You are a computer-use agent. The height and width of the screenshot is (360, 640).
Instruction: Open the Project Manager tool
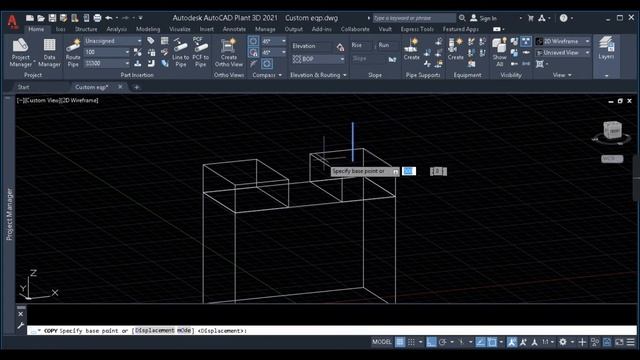tap(20, 52)
